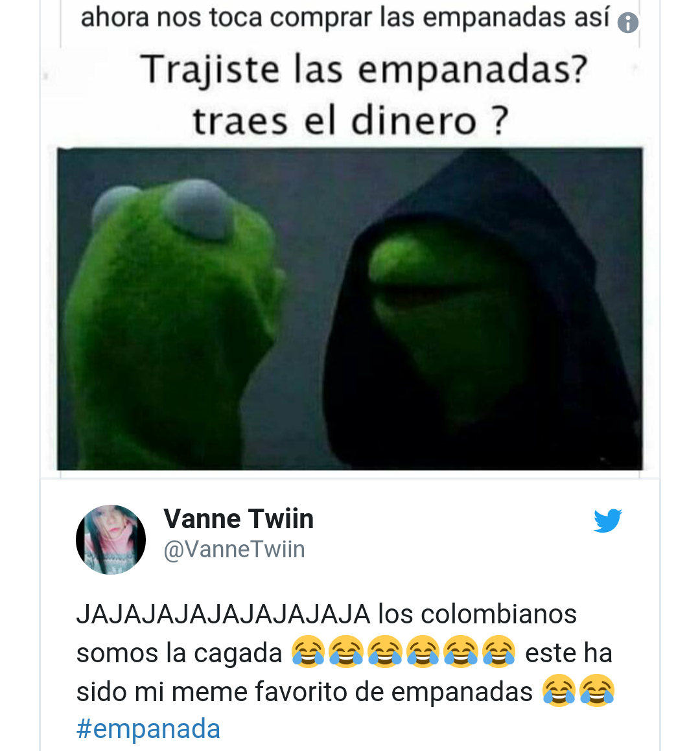Image resolution: width=700 pixels, height=751 pixels.
Task: Click the info icon beside the top tweet
Action: pyautogui.click(x=627, y=23)
